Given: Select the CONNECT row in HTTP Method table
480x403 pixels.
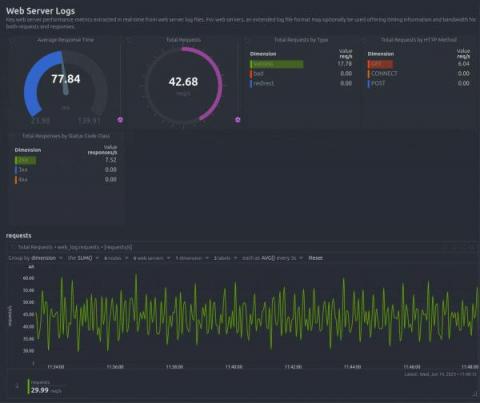Looking at the screenshot, I should click(x=419, y=73).
